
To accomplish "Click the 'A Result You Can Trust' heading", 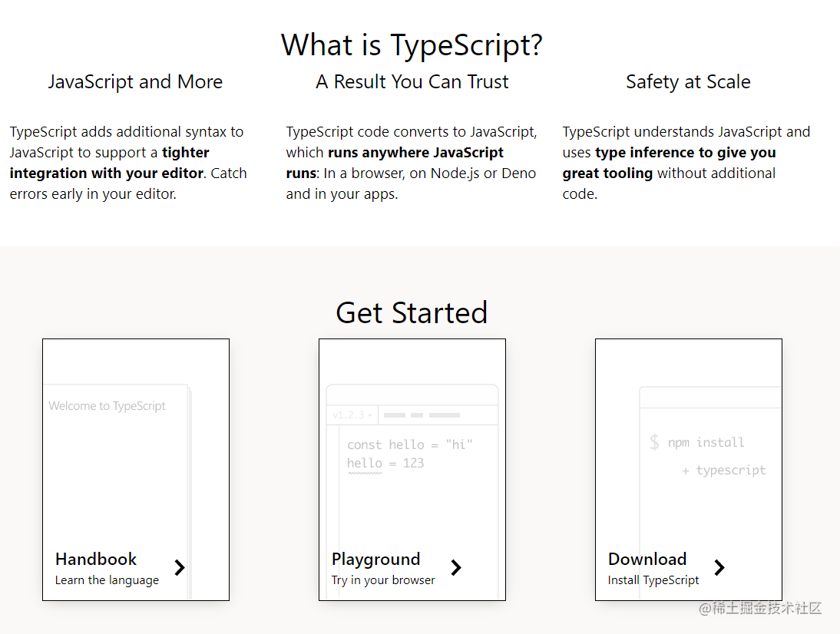I will pyautogui.click(x=412, y=82).
